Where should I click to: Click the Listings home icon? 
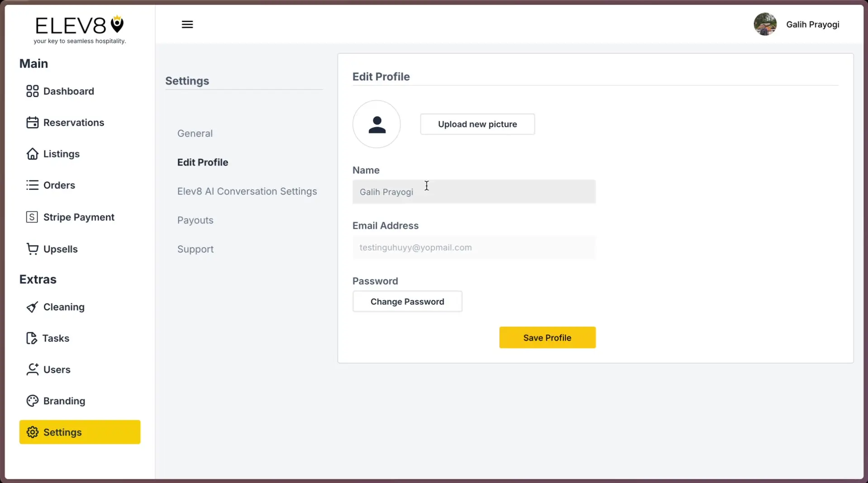[x=31, y=154]
